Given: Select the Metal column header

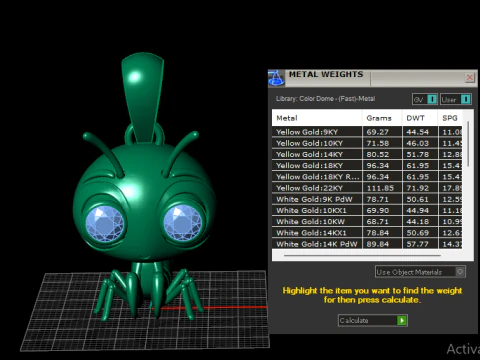Looking at the screenshot, I should click(317, 118).
